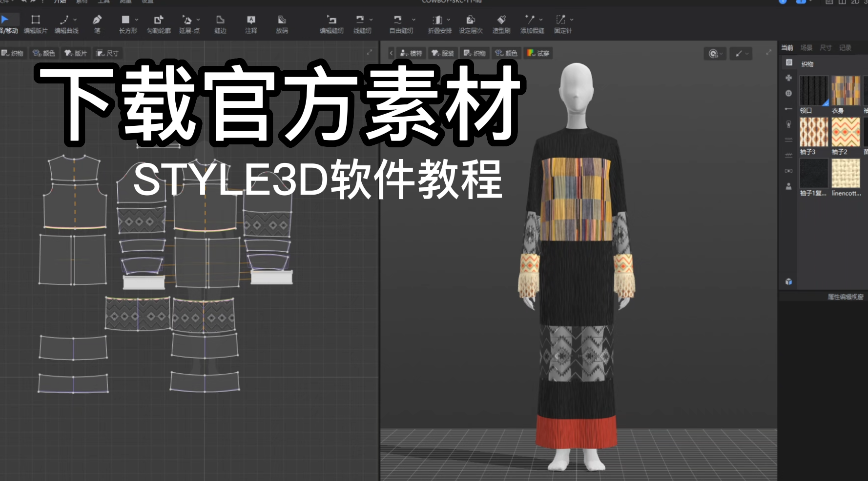Open the zipper sidebar icon

point(788,124)
